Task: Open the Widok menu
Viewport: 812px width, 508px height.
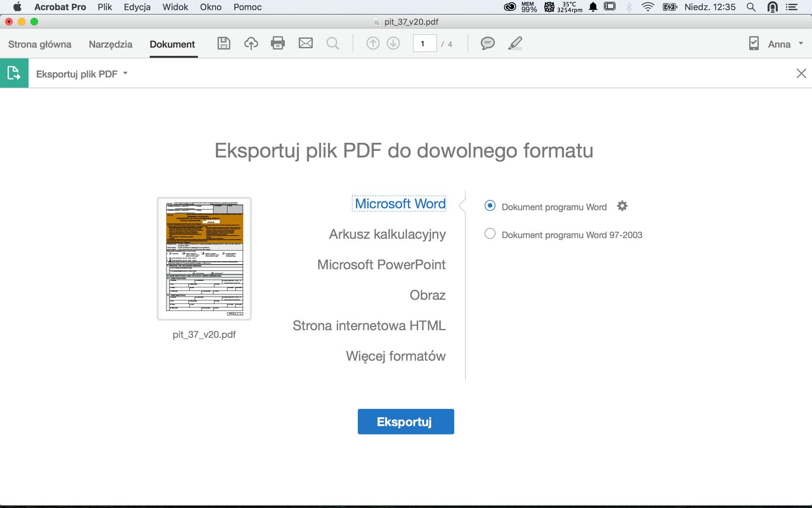Action: 175,7
